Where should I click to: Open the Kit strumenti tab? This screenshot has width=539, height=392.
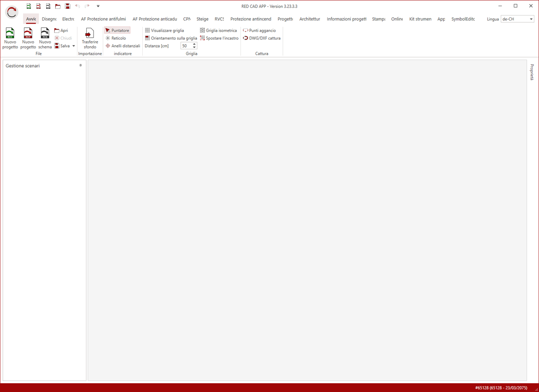420,19
